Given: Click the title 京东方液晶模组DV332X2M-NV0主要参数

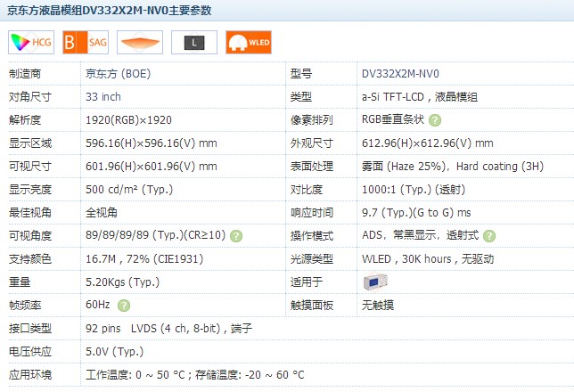Looking at the screenshot, I should (110, 11).
